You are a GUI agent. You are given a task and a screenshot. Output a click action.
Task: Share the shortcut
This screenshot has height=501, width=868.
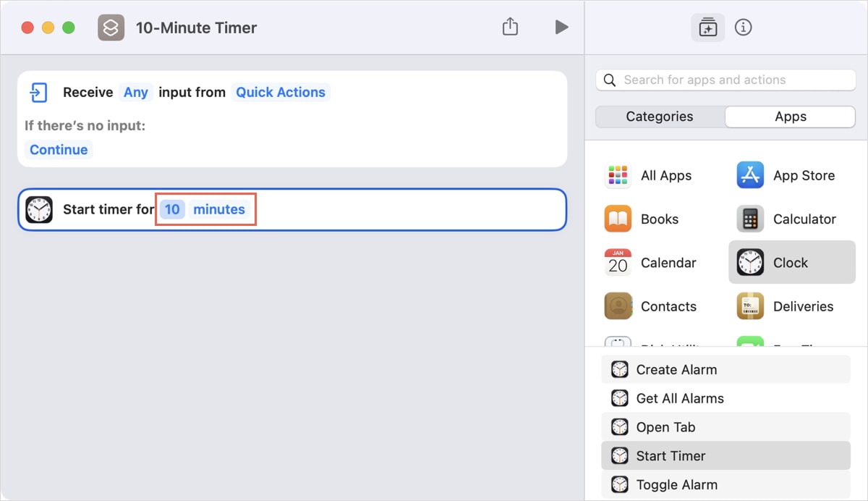tap(510, 26)
